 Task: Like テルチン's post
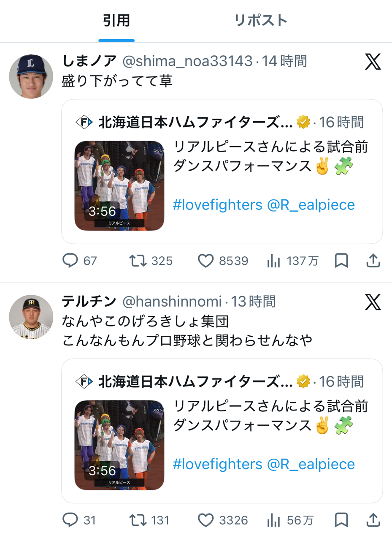tap(206, 520)
